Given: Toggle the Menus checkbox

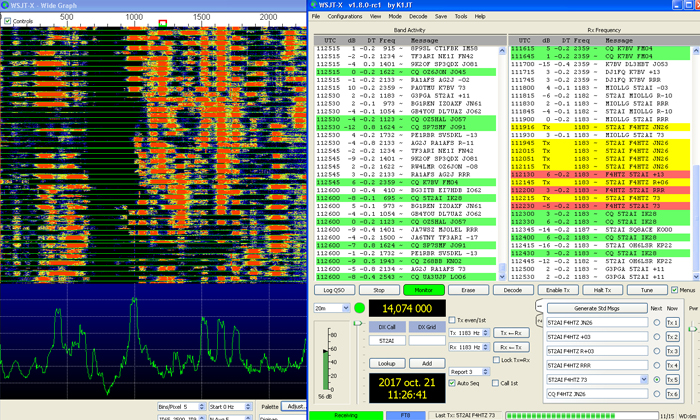Looking at the screenshot, I should pos(675,290).
